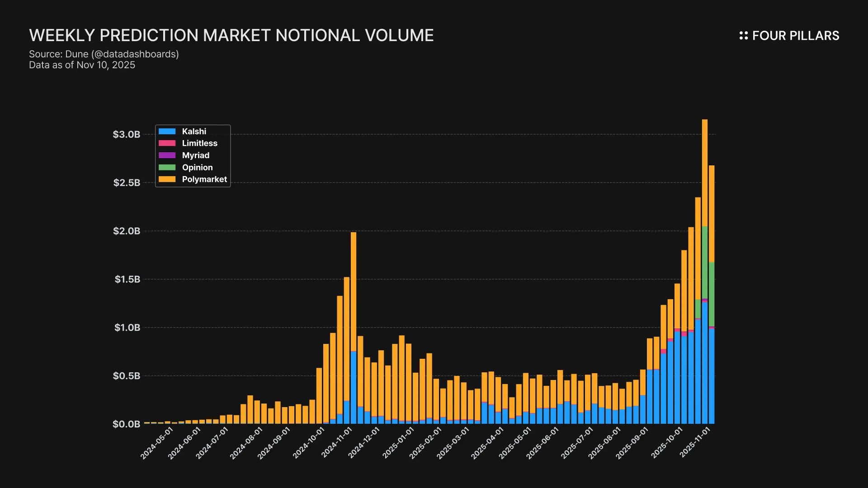Select the Kalshi legend label
868x488 pixels.
[x=194, y=131]
